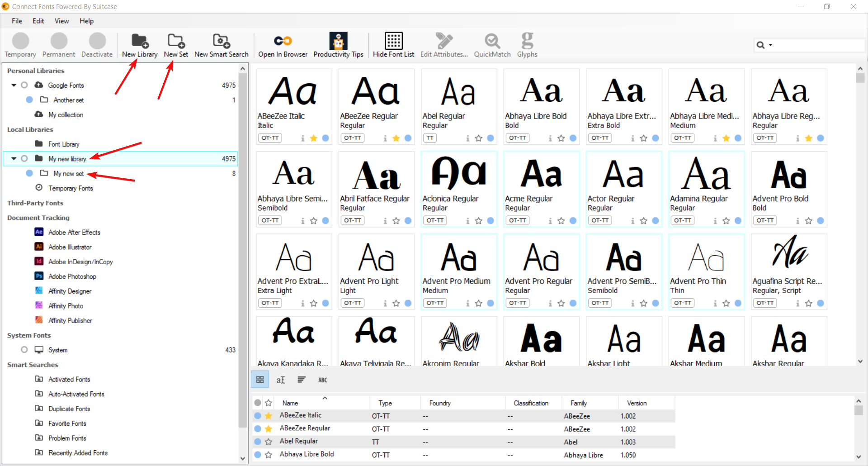Collapse the My new library tree
The image size is (868, 466).
point(14,158)
